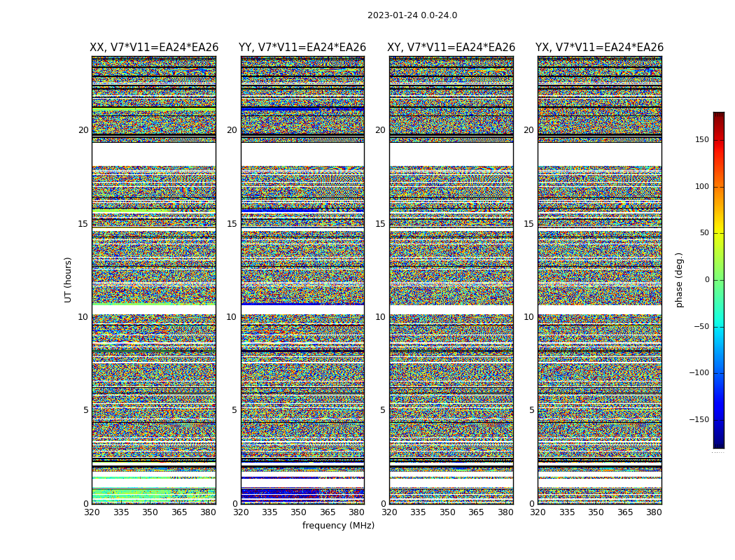Viewport: 735px width, 560px height.
Task: Click the 'UT (hours)' axis label
Action: pyautogui.click(x=68, y=280)
